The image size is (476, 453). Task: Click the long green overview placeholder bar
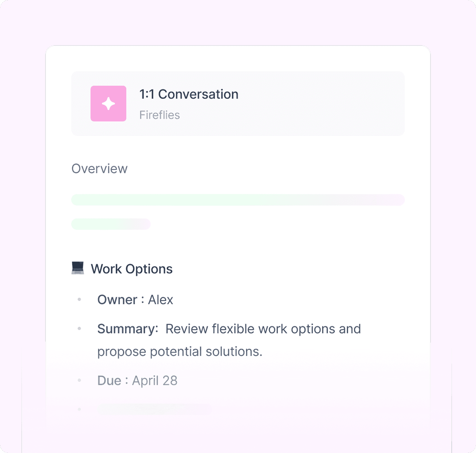238,200
